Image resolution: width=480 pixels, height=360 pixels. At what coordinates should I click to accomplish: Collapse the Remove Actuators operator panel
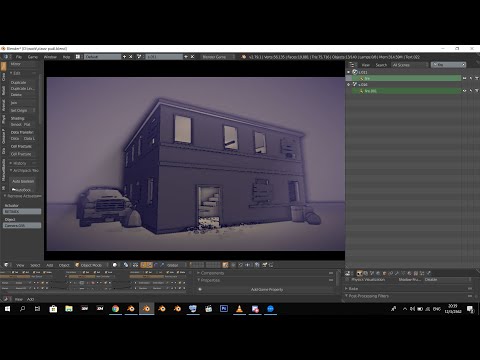coord(23,196)
